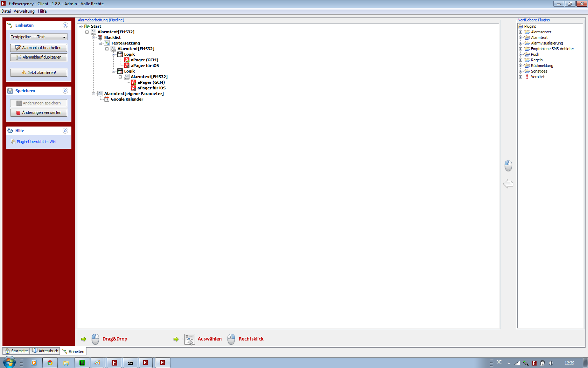This screenshot has height=368, width=588.
Task: Collapse the Einheiten sidebar panel
Action: 65,25
